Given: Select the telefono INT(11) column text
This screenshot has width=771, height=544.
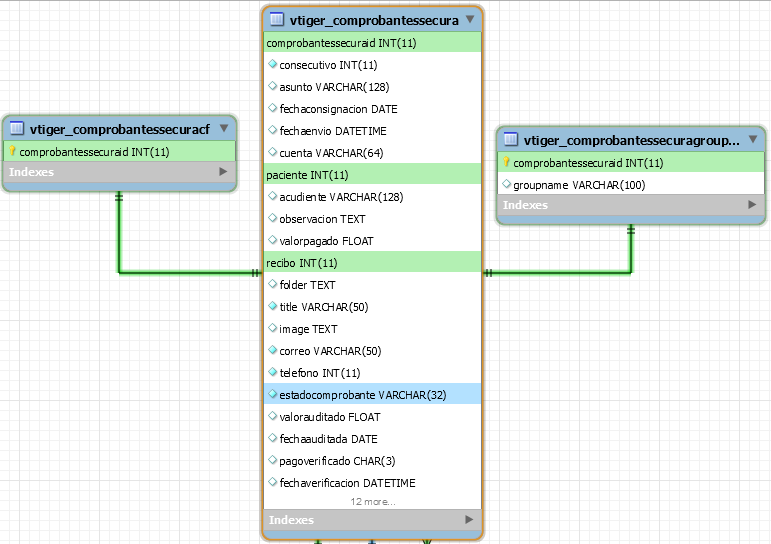Looking at the screenshot, I should (x=320, y=373).
